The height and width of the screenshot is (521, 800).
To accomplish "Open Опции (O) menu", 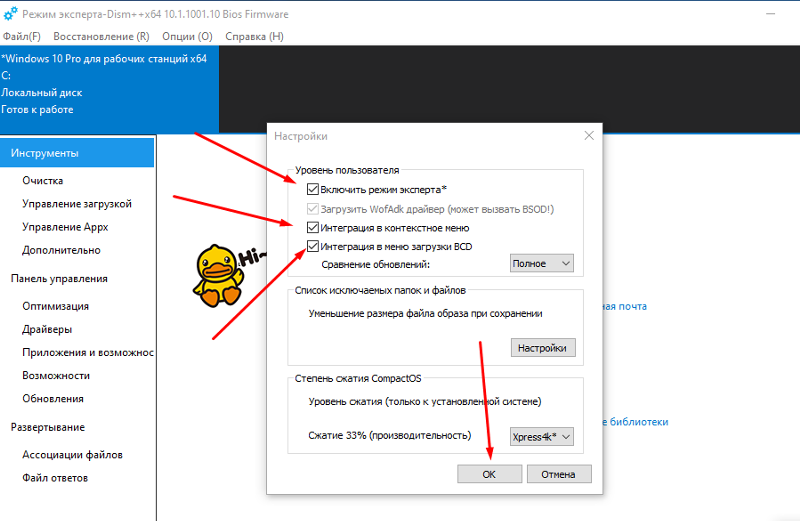I will pos(187,36).
